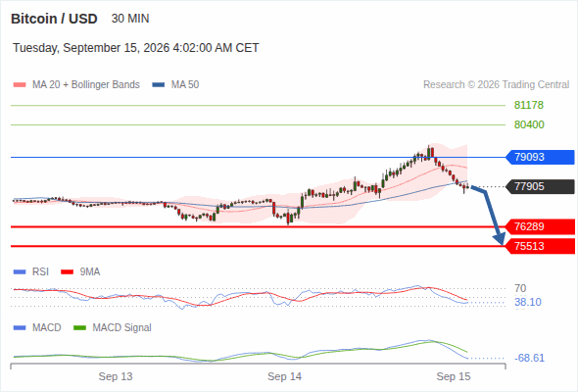Image resolution: width=578 pixels, height=392 pixels.
Task: Click the black 77905 current price tag
Action: tap(540, 186)
